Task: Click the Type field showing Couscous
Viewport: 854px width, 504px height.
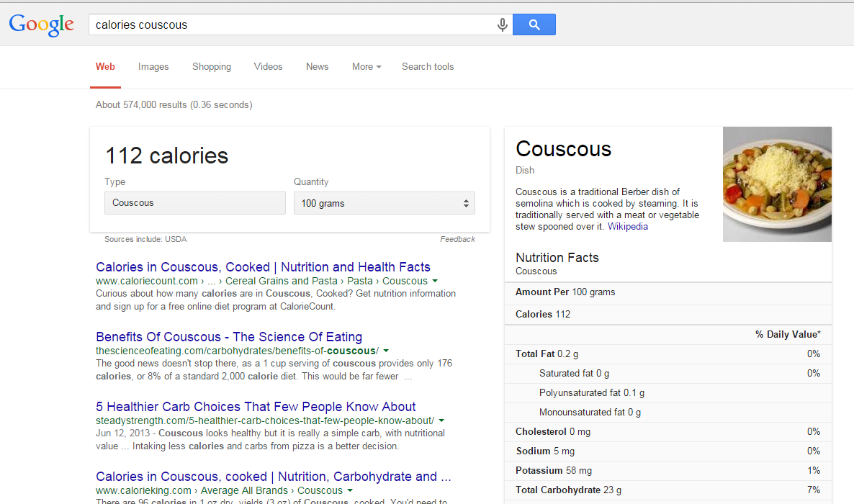Action: [195, 203]
